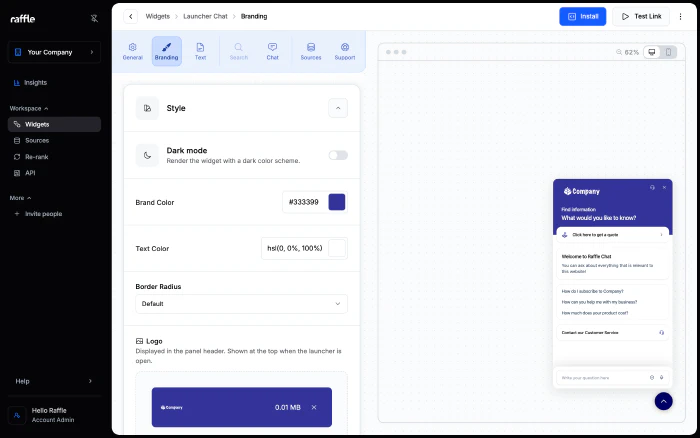Switch to the Support tab

pos(345,51)
